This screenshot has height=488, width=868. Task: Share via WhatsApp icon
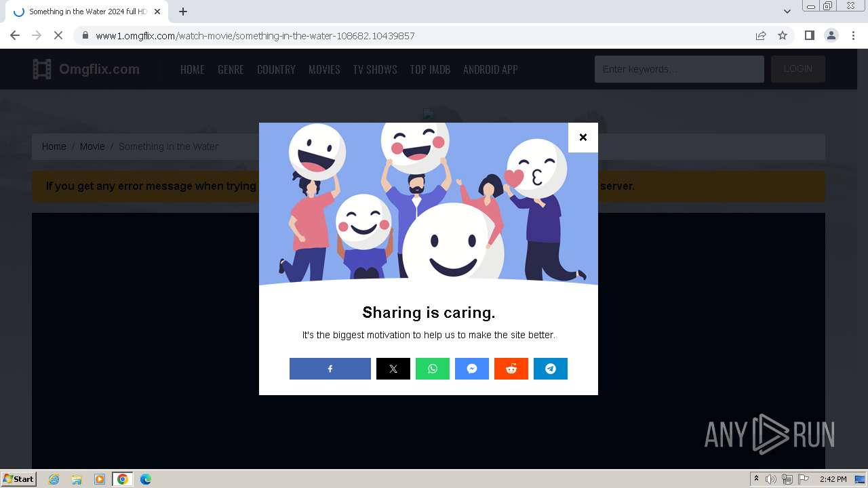point(433,369)
